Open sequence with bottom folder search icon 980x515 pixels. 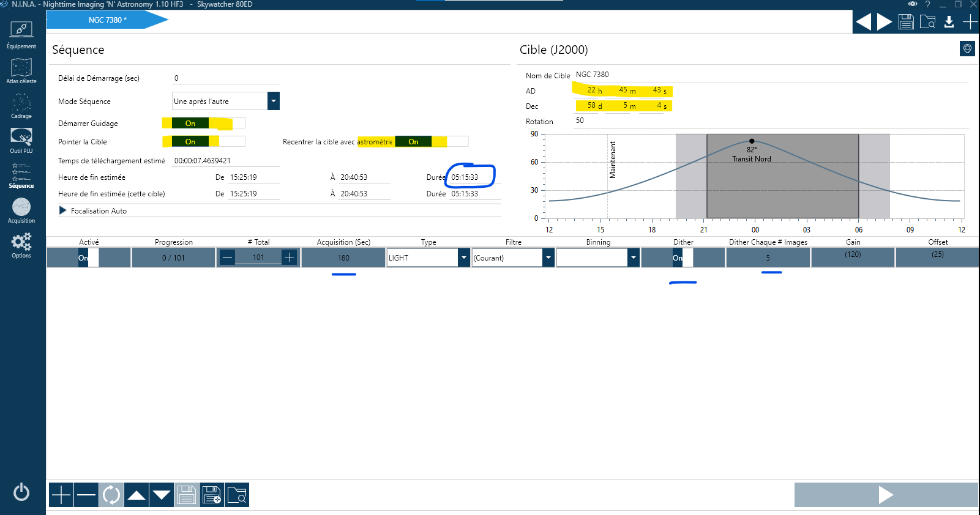pos(237,495)
